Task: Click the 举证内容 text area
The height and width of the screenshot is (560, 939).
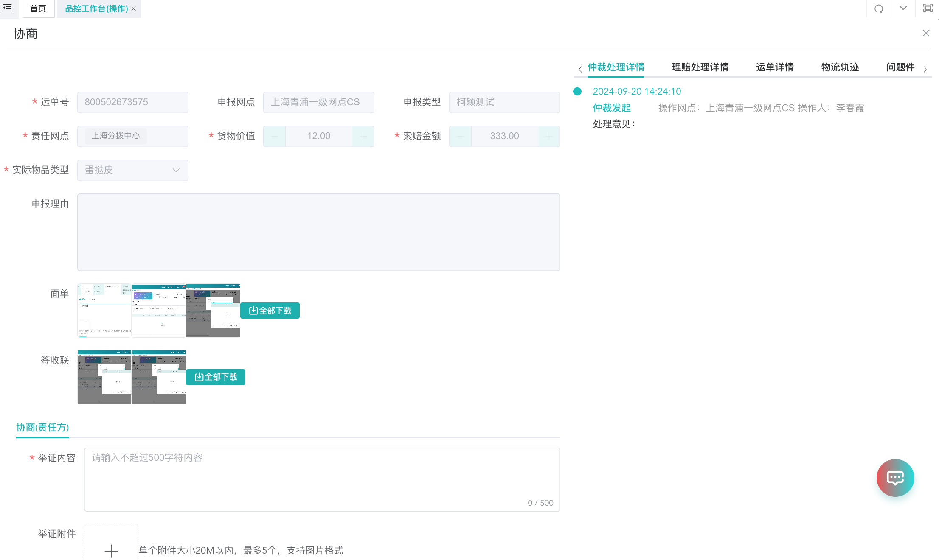Action: pyautogui.click(x=322, y=479)
